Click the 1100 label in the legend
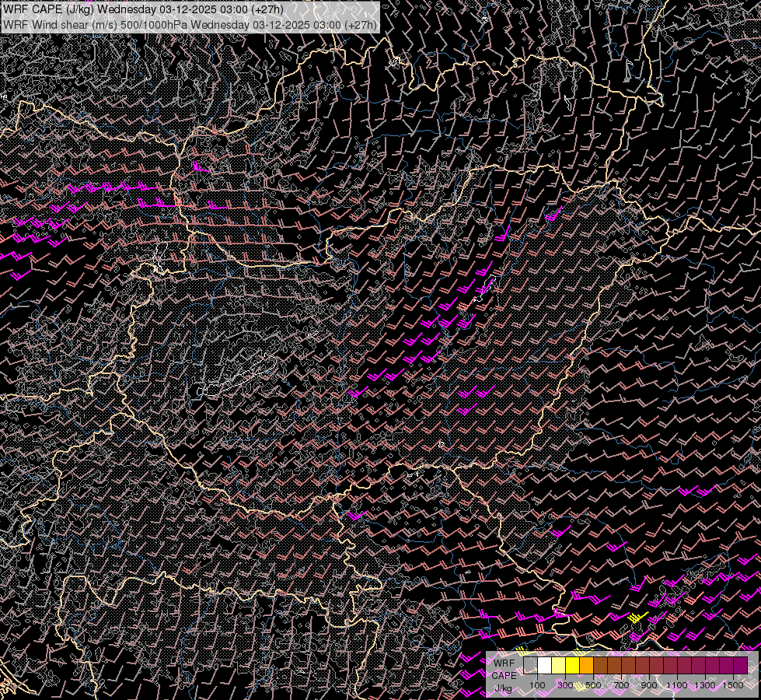 tap(677, 685)
